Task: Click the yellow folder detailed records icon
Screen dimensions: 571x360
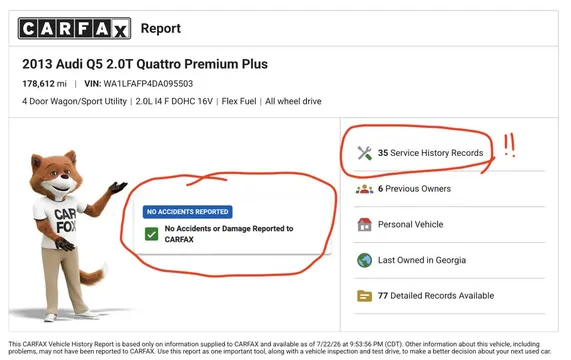Action: coord(364,296)
